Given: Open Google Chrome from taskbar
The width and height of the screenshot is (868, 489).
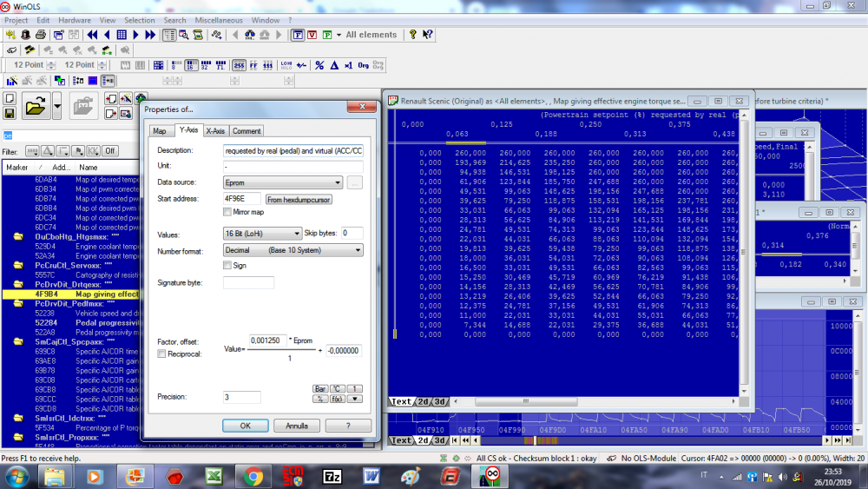Looking at the screenshot, I should [x=253, y=476].
